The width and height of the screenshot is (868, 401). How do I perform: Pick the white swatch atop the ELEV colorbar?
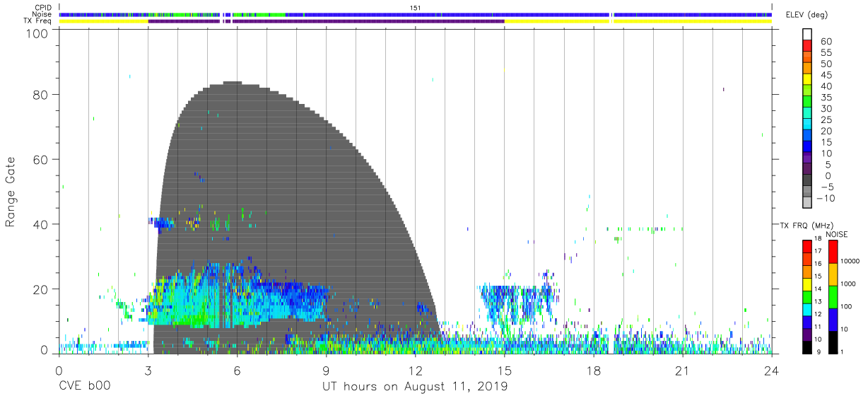tap(807, 35)
